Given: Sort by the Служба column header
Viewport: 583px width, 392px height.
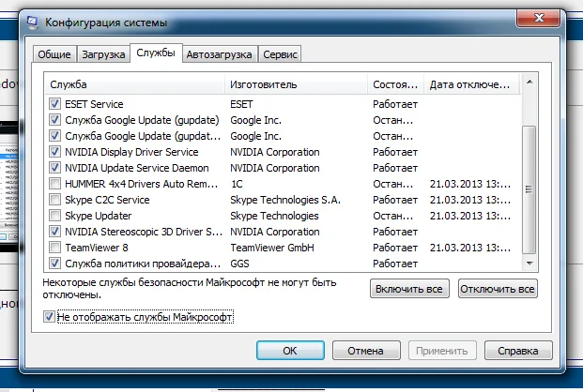Looking at the screenshot, I should (x=134, y=84).
